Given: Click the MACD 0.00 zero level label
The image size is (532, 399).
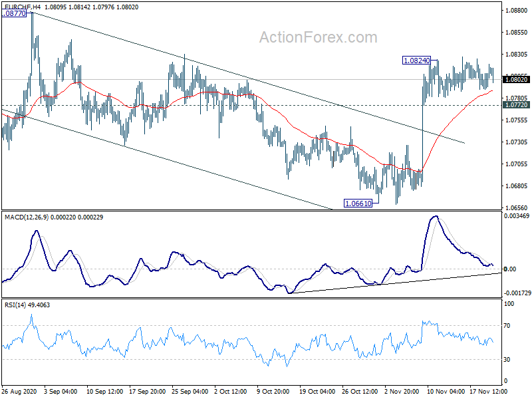Looking at the screenshot, I should click(510, 269).
